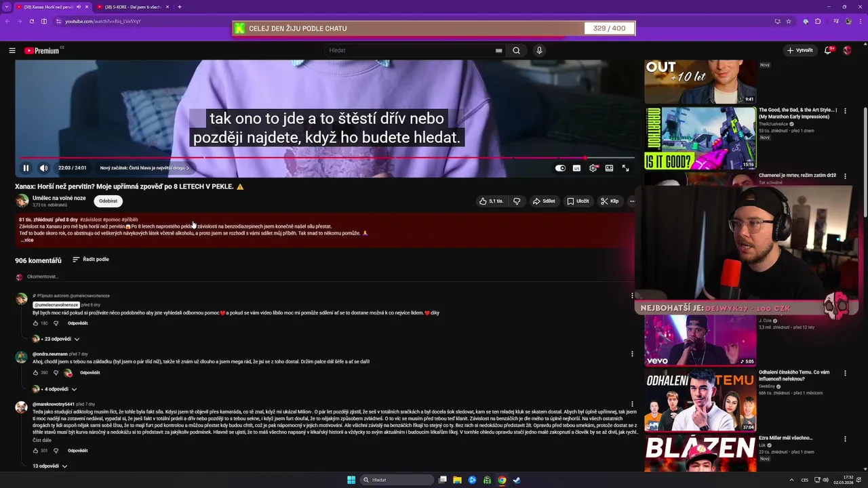The image size is (868, 488).
Task: Seek along the red video progress bar
Action: point(327,158)
